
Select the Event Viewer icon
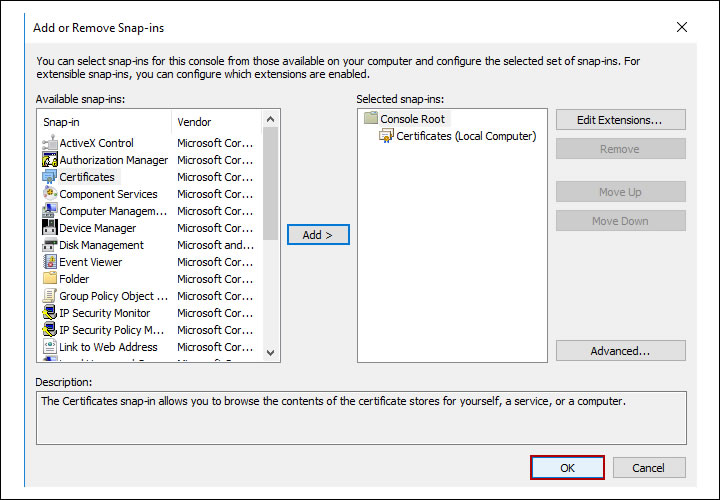pyautogui.click(x=50, y=262)
